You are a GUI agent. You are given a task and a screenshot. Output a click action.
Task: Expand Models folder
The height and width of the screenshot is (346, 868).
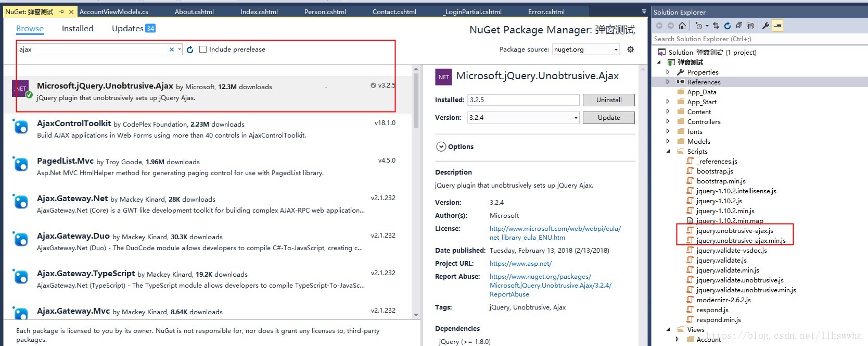pyautogui.click(x=668, y=141)
